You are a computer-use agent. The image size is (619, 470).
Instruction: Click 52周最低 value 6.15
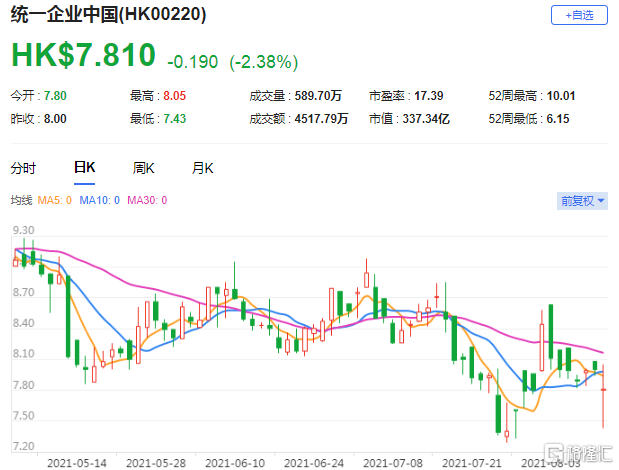558,119
